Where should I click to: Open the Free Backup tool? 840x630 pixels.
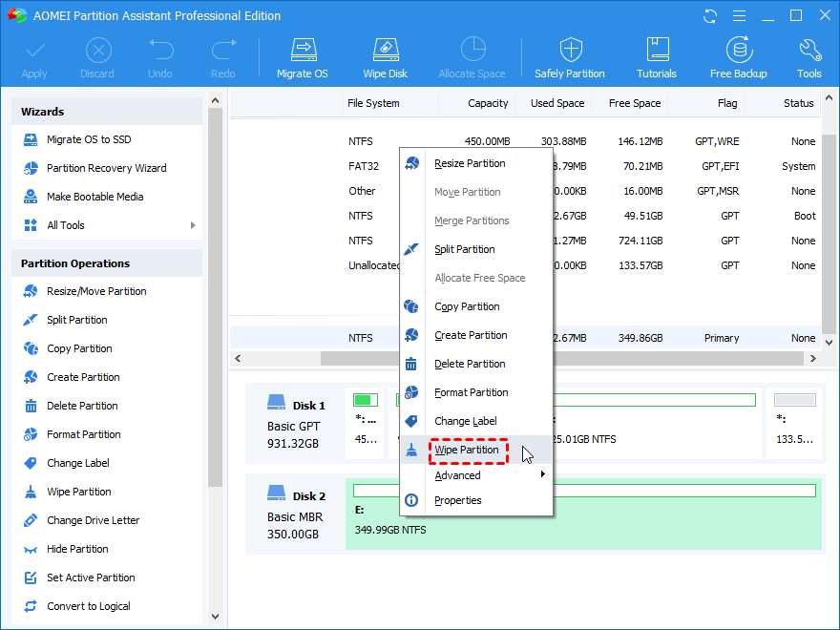point(739,57)
